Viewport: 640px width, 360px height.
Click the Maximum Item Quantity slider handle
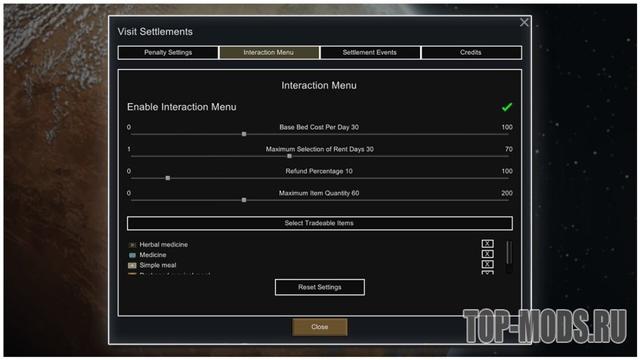pyautogui.click(x=244, y=200)
